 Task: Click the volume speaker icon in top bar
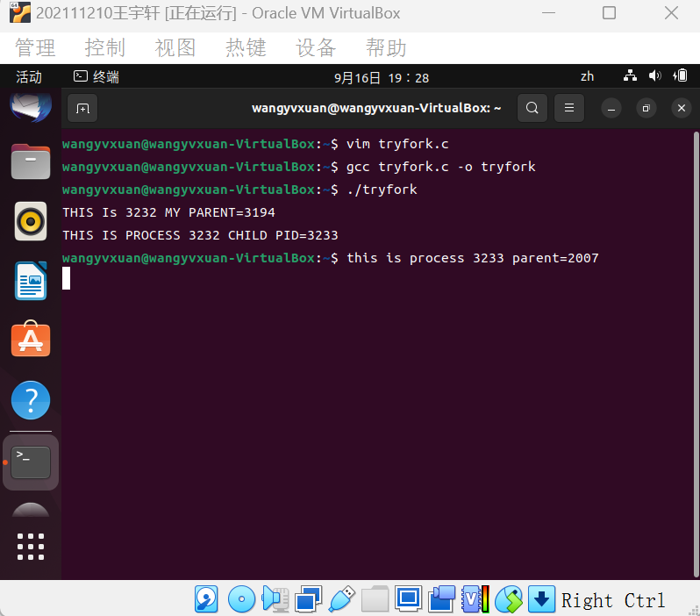(x=655, y=75)
